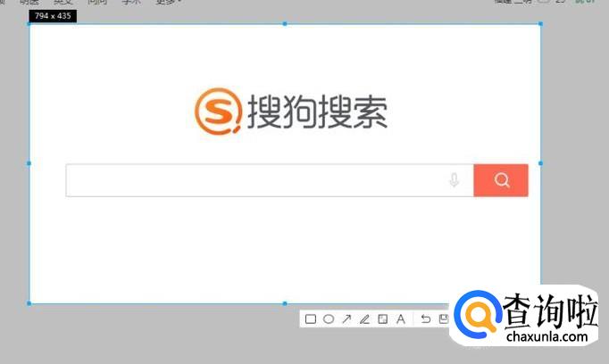Choose the arrow drawing tool
This screenshot has width=609, height=364.
[x=346, y=319]
